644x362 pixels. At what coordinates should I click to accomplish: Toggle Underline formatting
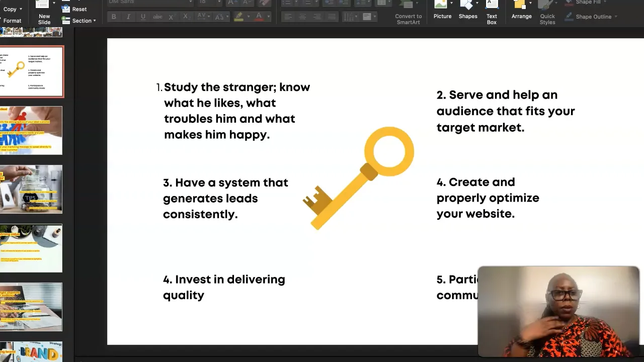click(143, 17)
